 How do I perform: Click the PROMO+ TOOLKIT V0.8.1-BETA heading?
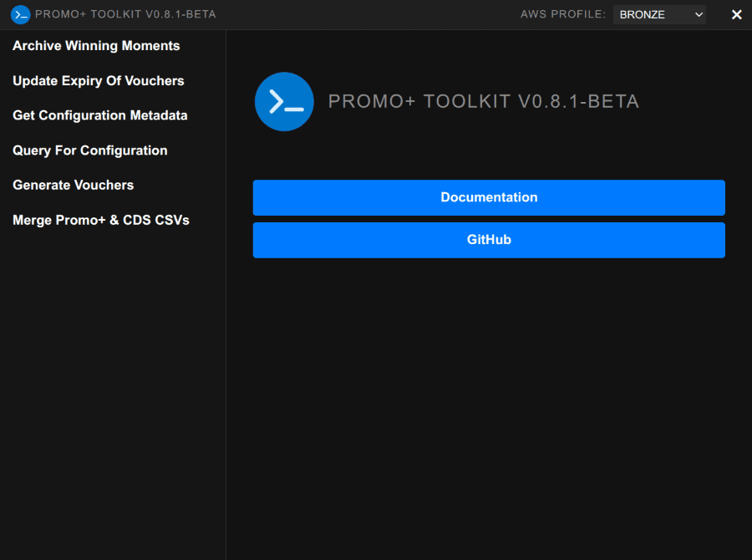point(483,101)
